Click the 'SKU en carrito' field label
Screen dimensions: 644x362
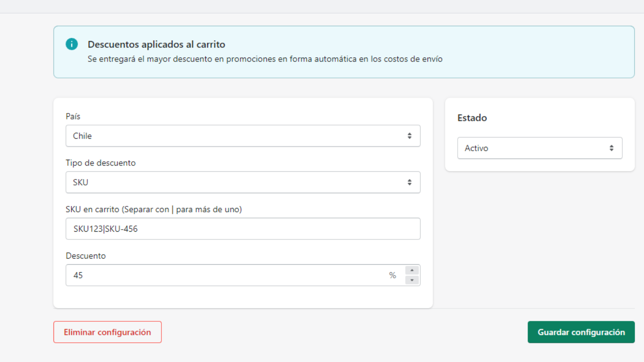(154, 210)
